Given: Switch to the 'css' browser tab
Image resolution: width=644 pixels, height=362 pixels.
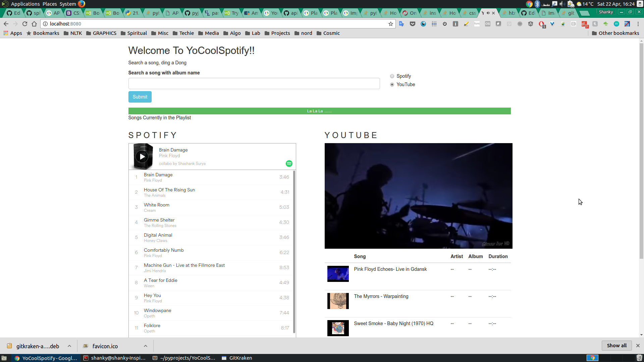Looking at the screenshot, I should tap(469, 13).
